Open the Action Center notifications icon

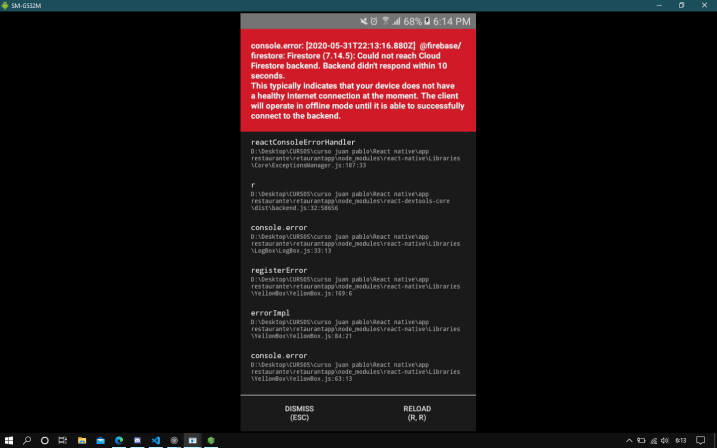(701, 441)
